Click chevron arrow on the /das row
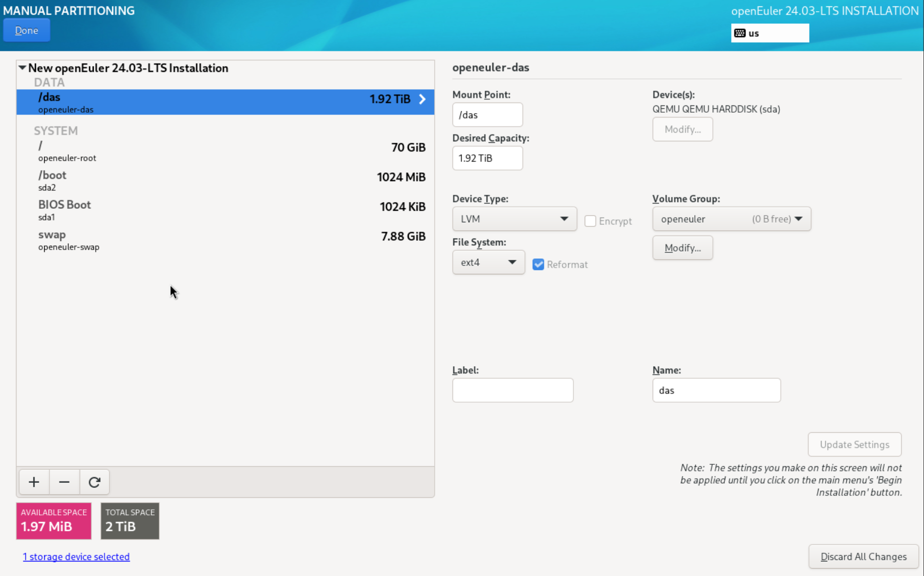 (x=422, y=99)
